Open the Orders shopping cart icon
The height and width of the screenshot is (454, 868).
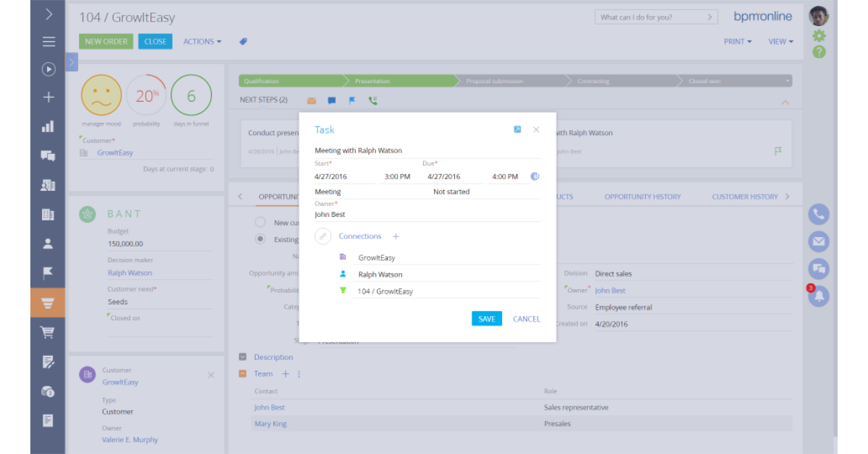[x=48, y=333]
